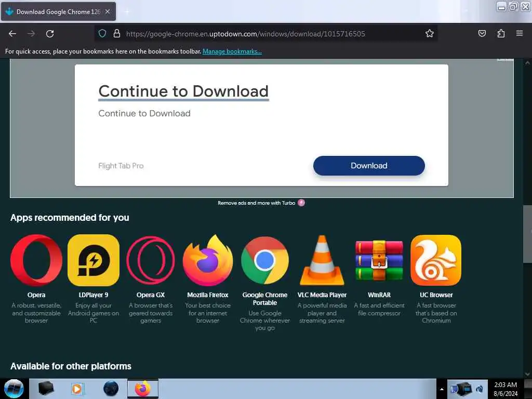The height and width of the screenshot is (399, 532).
Task: Click the Opera app name
Action: pyautogui.click(x=36, y=295)
